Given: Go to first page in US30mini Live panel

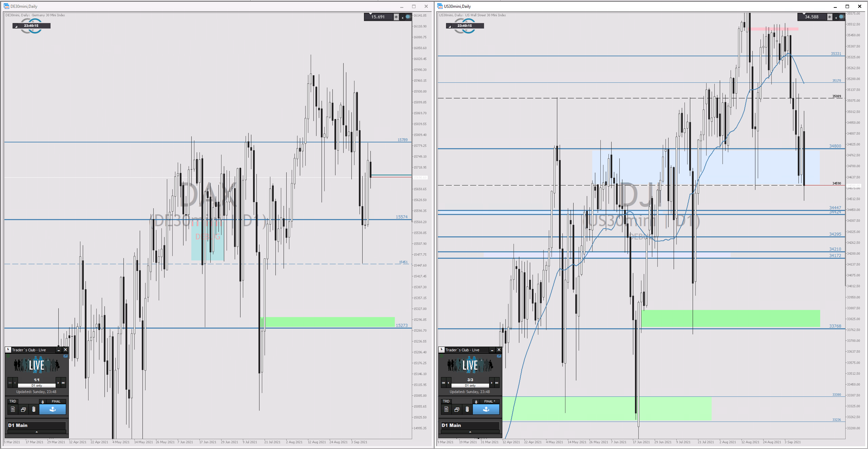Looking at the screenshot, I should pos(443,383).
